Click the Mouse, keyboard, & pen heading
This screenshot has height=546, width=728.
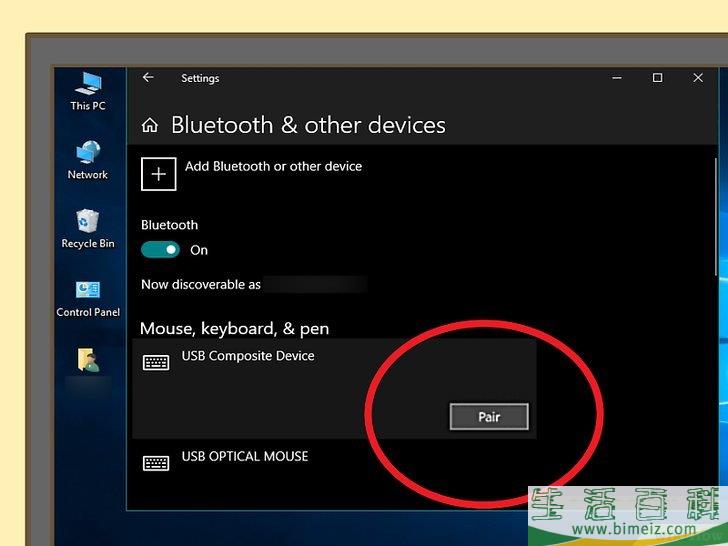pos(234,329)
